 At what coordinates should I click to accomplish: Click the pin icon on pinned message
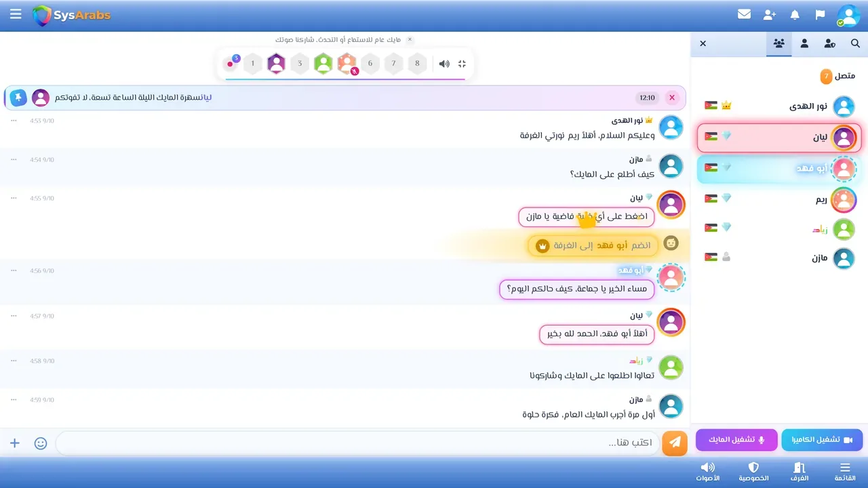pos(18,98)
